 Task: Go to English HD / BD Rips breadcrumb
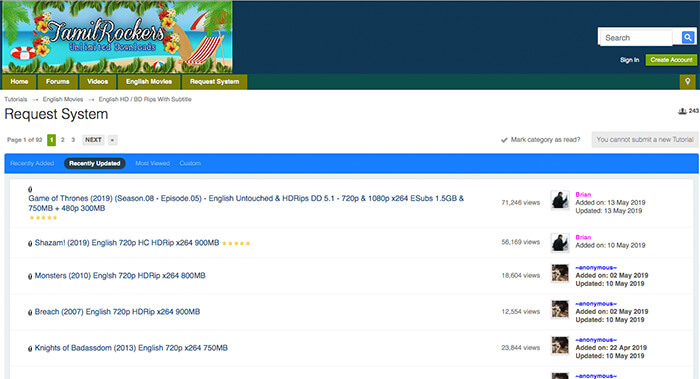tap(145, 99)
